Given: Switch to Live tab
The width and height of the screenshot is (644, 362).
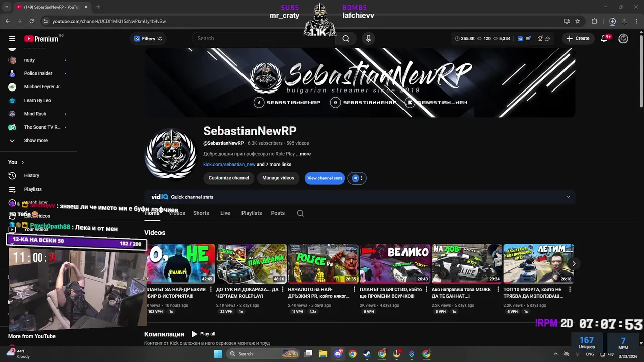Looking at the screenshot, I should tap(225, 213).
